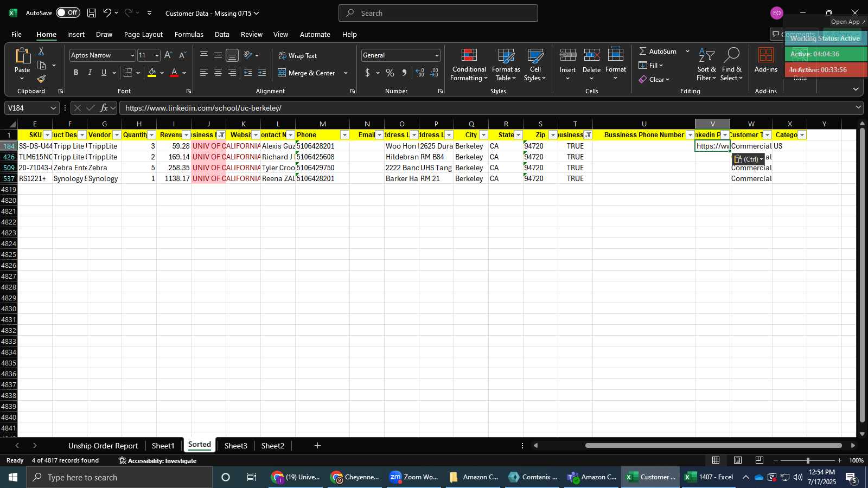Click the Align Left icon

click(x=203, y=73)
